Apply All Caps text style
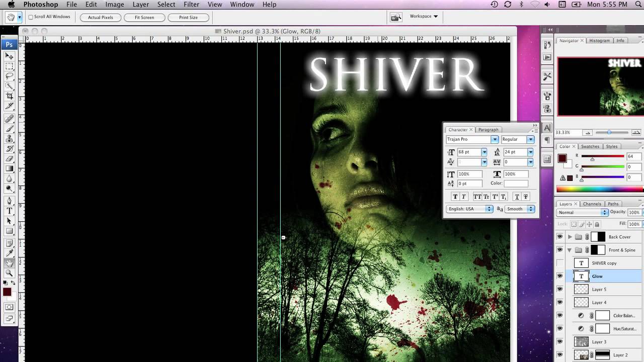This screenshot has height=362, width=644. 477,197
